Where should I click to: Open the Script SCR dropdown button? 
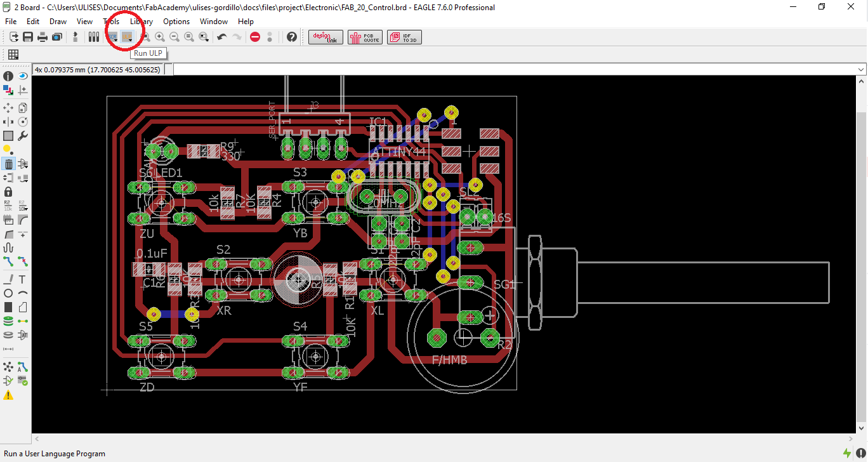point(112,37)
